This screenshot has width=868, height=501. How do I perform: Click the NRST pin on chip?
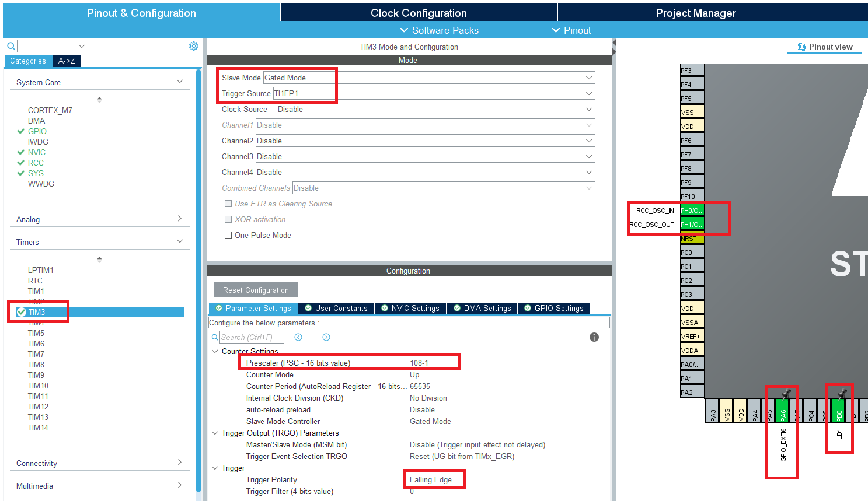point(692,239)
